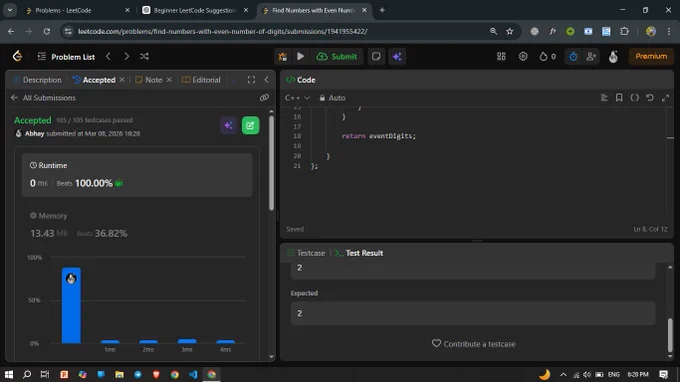Open the C++ language dropdown

(x=297, y=98)
